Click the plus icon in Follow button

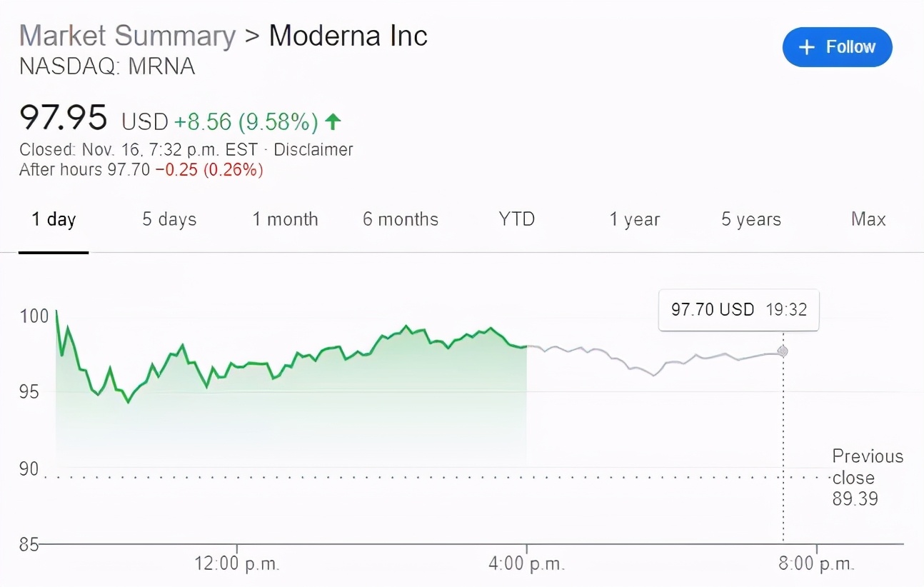tap(806, 47)
